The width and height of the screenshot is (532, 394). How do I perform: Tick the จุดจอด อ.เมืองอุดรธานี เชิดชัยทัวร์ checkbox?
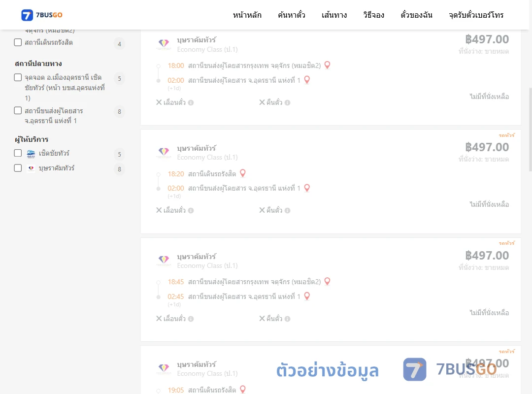click(18, 77)
